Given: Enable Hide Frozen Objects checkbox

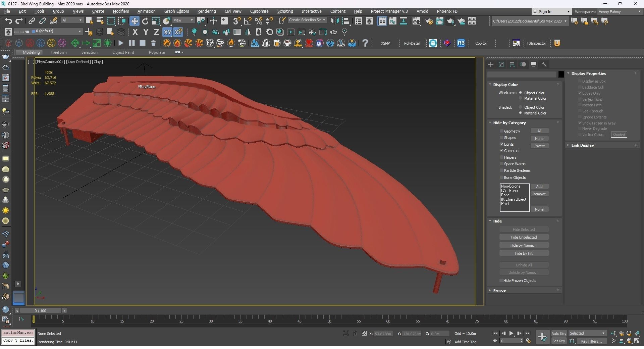Looking at the screenshot, I should pos(501,281).
